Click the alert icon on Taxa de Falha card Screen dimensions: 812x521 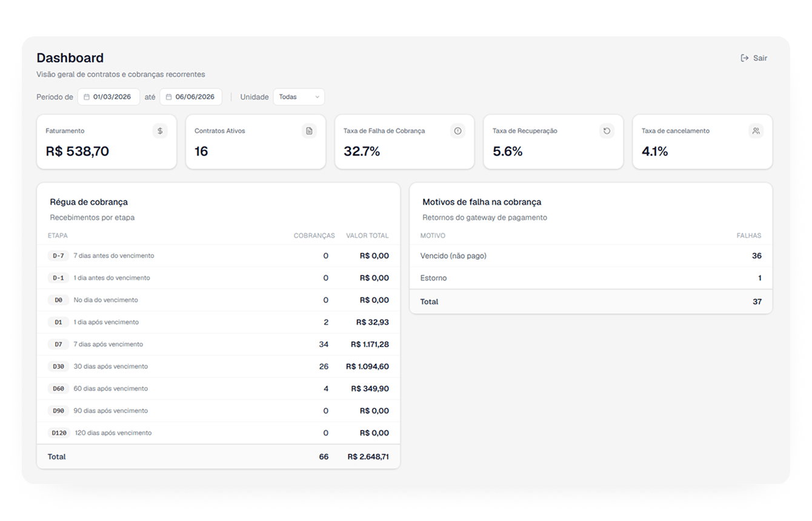(x=458, y=131)
